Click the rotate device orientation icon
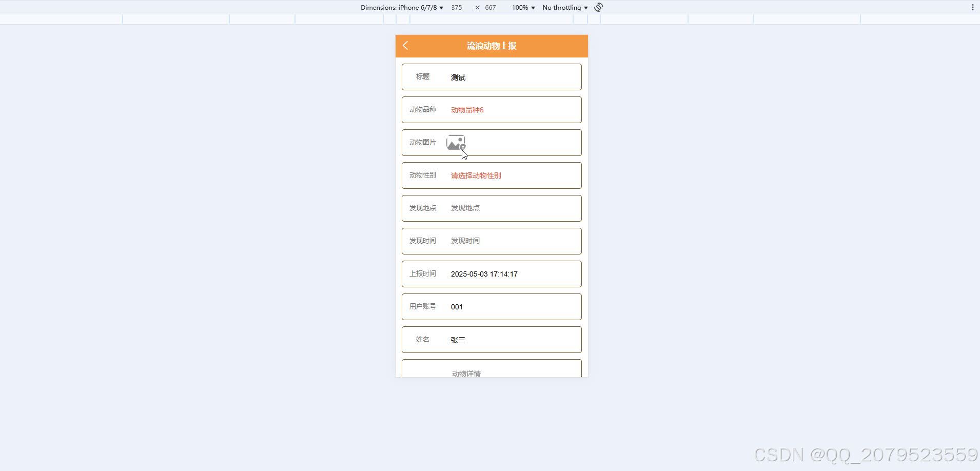This screenshot has height=471, width=980. point(598,7)
